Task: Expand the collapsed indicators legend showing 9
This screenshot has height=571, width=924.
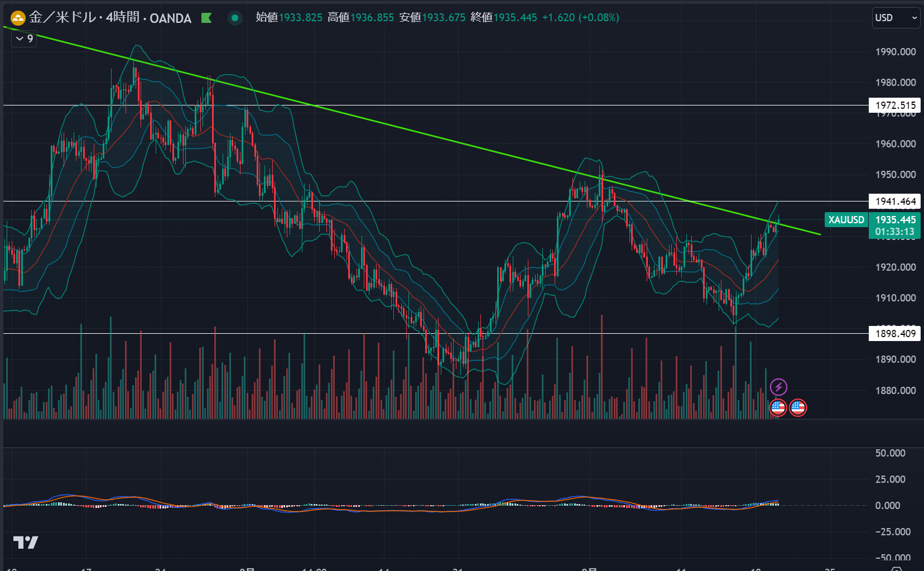Action: click(25, 39)
